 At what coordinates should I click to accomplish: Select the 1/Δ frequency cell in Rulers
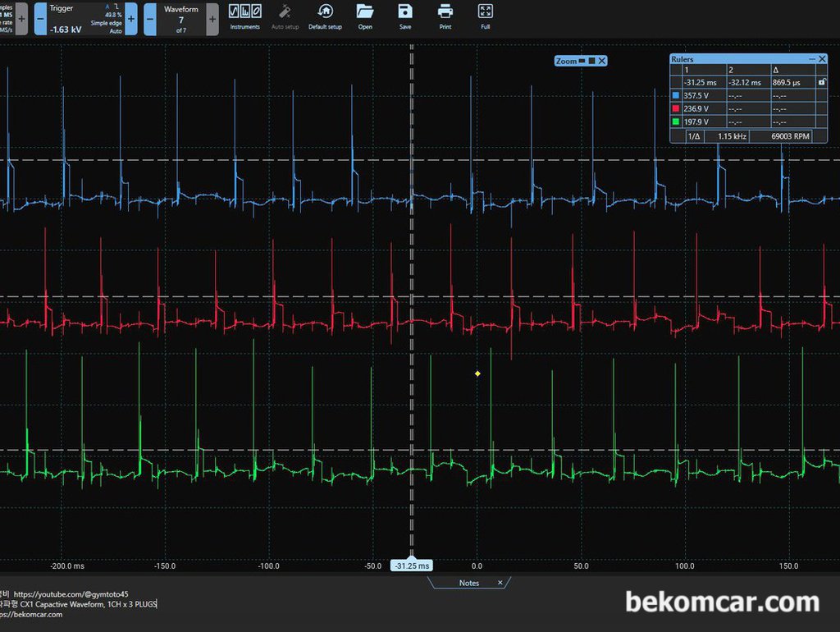[x=693, y=136]
